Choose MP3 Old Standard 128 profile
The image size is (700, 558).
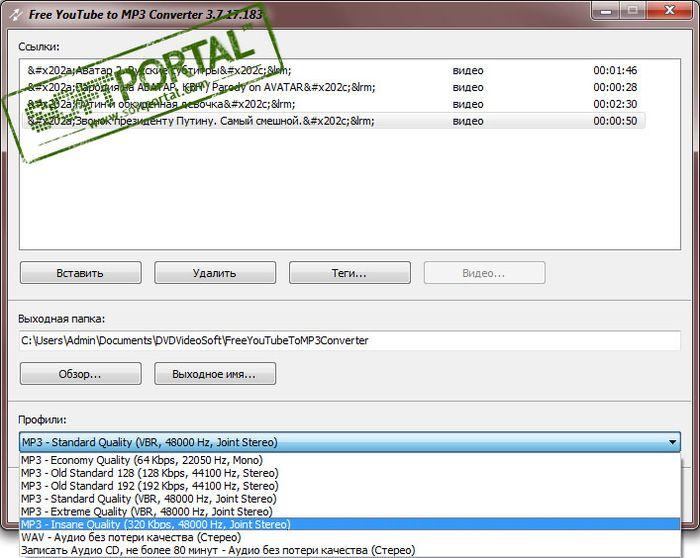pyautogui.click(x=150, y=473)
